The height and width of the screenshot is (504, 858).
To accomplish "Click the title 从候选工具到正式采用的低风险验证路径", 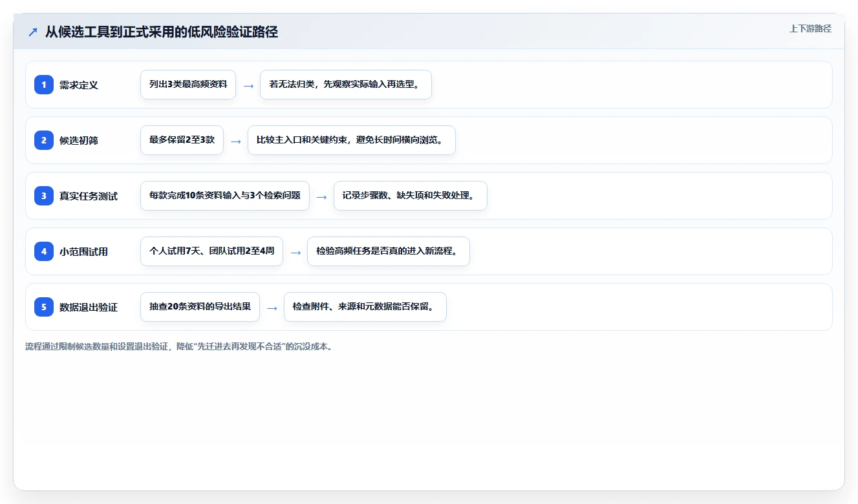I will [x=162, y=32].
